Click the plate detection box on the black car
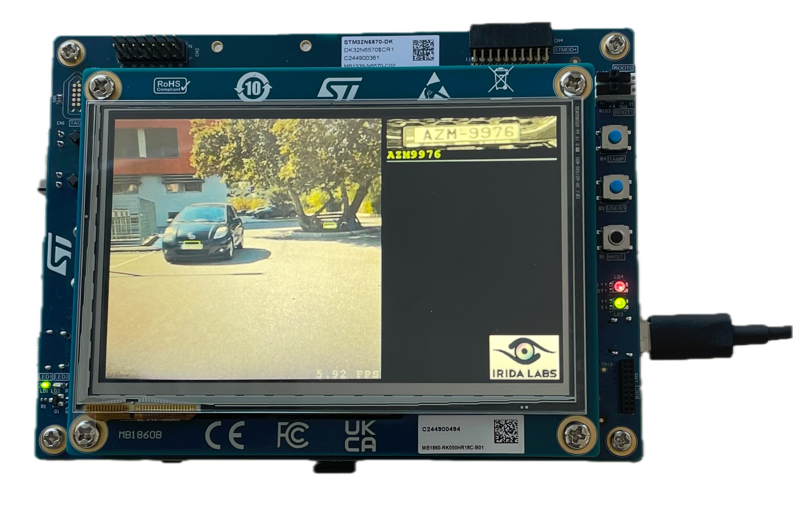Screen dimensions: 793x532 (192, 245)
